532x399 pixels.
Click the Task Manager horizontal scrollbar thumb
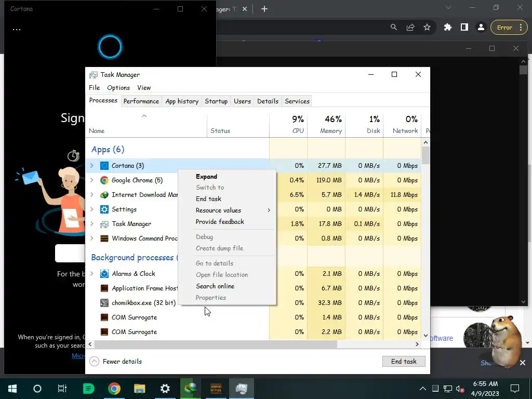point(216,344)
